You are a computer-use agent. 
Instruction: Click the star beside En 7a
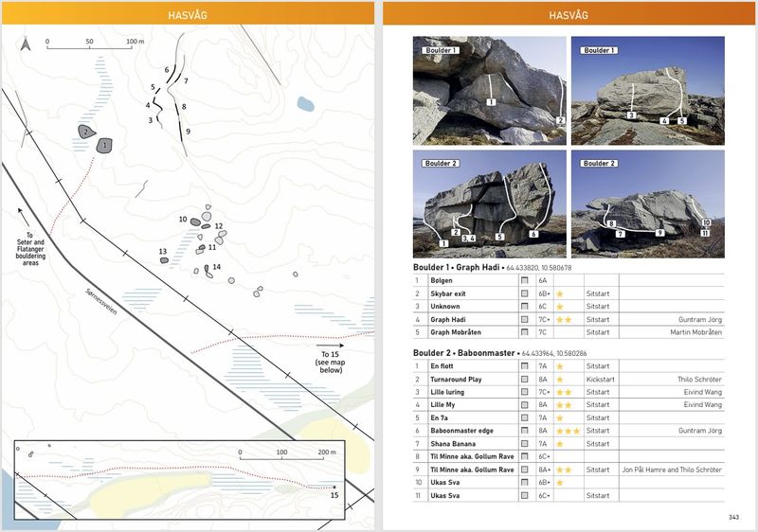[560, 418]
